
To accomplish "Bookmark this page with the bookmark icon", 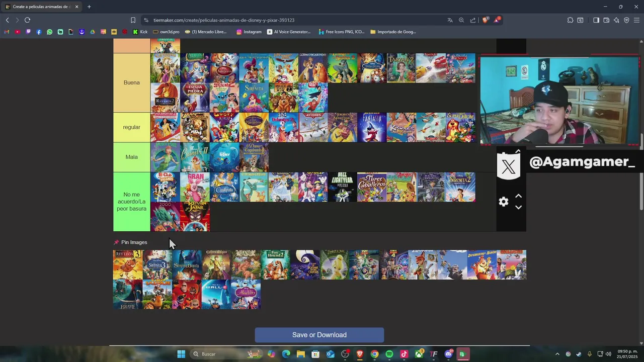I will click(133, 20).
